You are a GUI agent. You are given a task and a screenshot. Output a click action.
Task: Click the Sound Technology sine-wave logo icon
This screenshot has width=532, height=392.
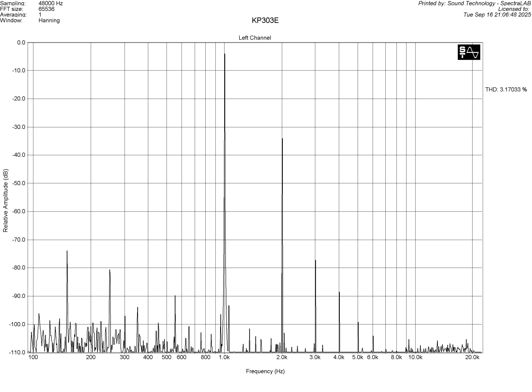click(x=469, y=52)
